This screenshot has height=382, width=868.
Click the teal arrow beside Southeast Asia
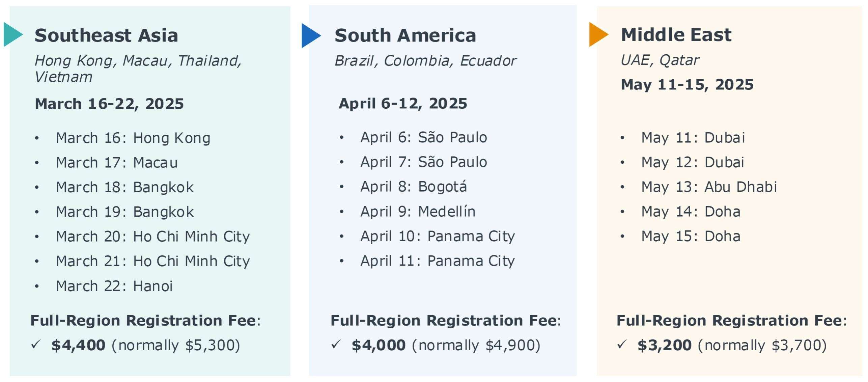coord(12,34)
